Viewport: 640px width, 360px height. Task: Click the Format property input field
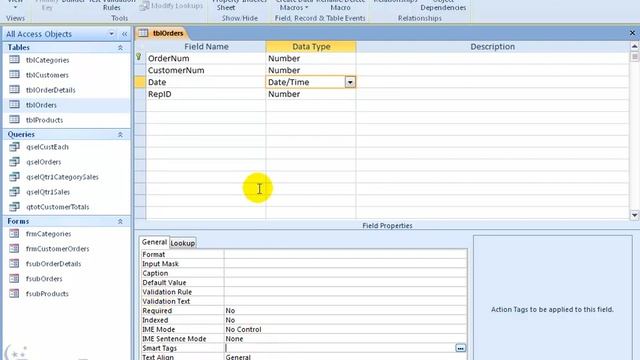click(x=345, y=254)
